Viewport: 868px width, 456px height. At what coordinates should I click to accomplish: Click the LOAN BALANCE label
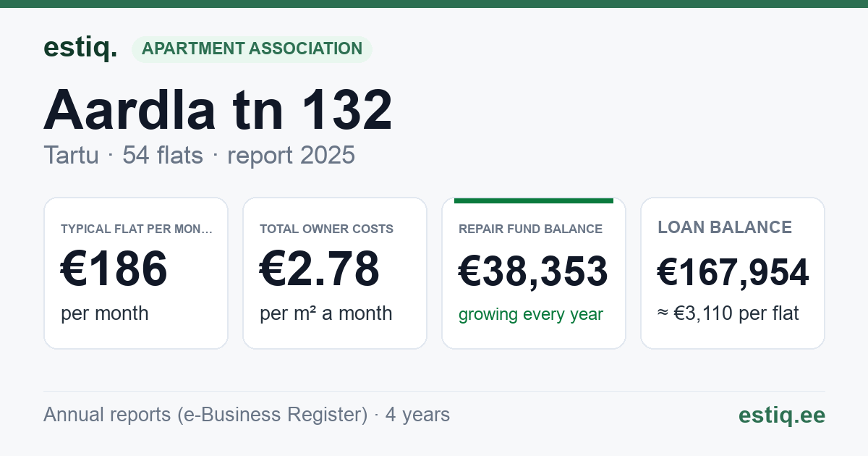(725, 227)
